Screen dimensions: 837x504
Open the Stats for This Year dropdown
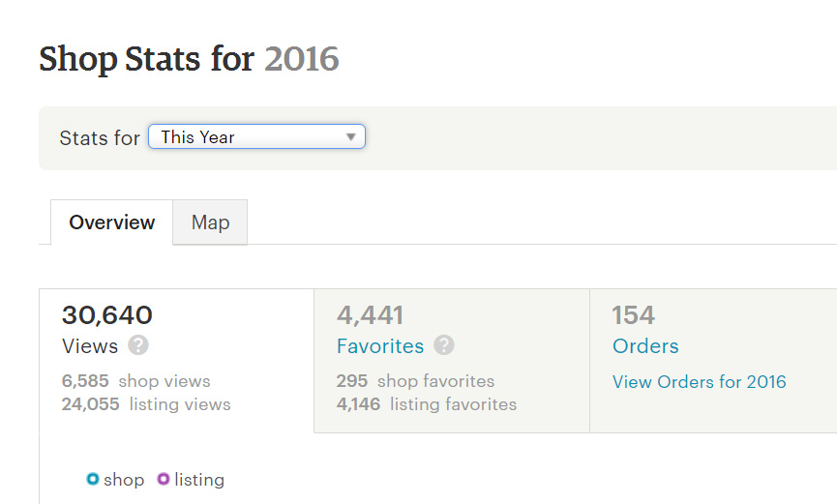pos(255,136)
